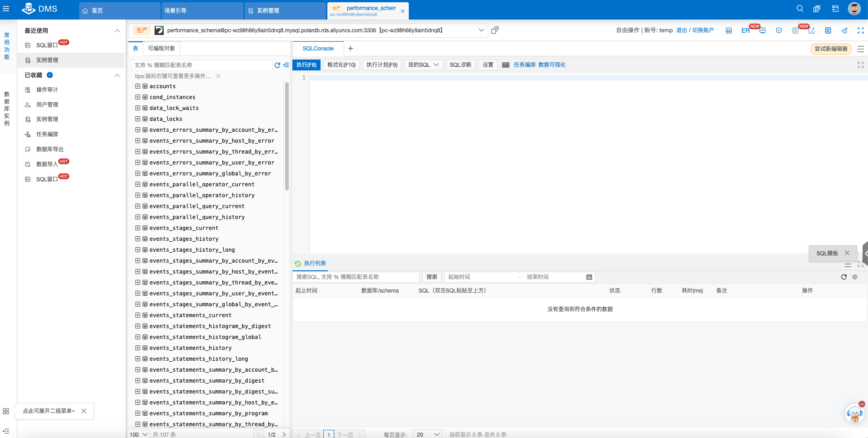Click the 格式化(F10) button
The height and width of the screenshot is (438, 868).
pyautogui.click(x=341, y=65)
